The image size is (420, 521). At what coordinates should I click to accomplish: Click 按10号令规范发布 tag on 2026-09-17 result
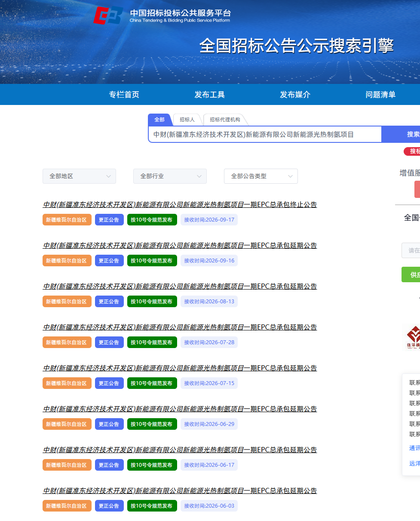(152, 220)
